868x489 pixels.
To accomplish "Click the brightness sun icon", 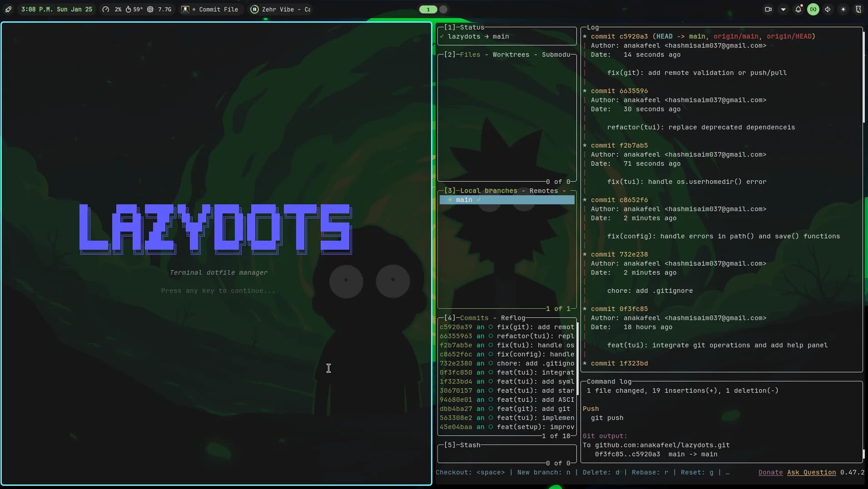I will click(843, 9).
